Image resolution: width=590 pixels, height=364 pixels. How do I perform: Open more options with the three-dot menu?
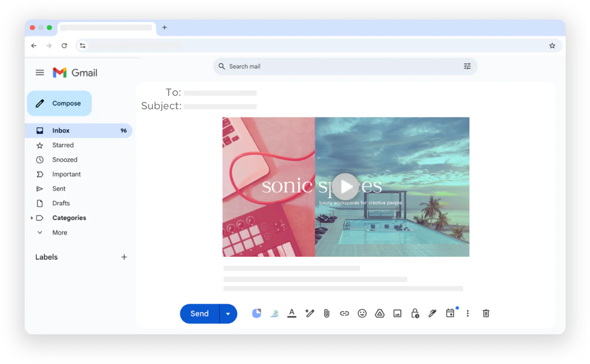(x=468, y=313)
